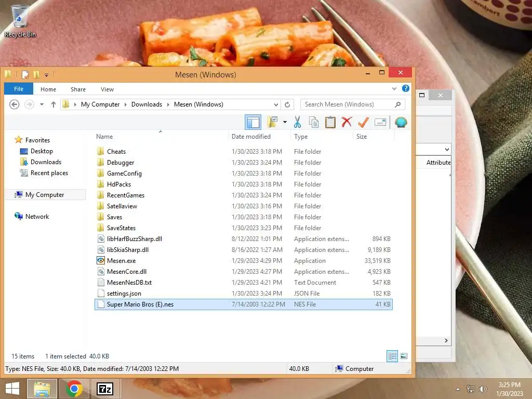Image resolution: width=532 pixels, height=399 pixels.
Task: Click the volume speaker tray icon
Action: tap(483, 389)
